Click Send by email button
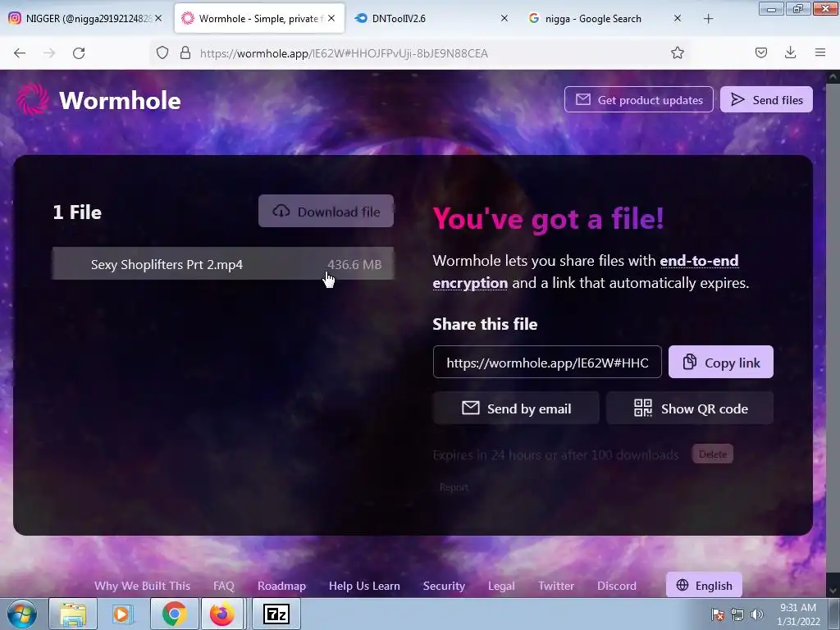 (516, 409)
